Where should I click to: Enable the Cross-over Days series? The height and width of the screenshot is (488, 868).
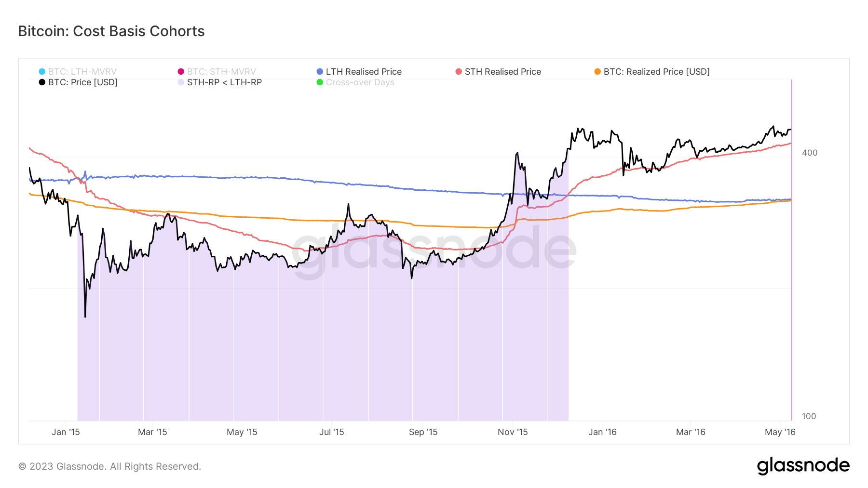tap(360, 82)
